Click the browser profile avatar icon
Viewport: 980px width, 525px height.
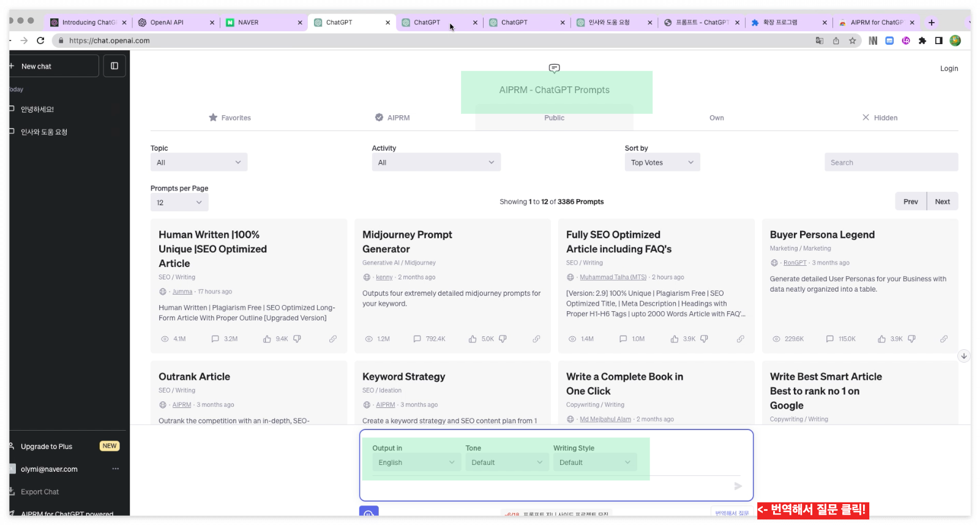[955, 40]
